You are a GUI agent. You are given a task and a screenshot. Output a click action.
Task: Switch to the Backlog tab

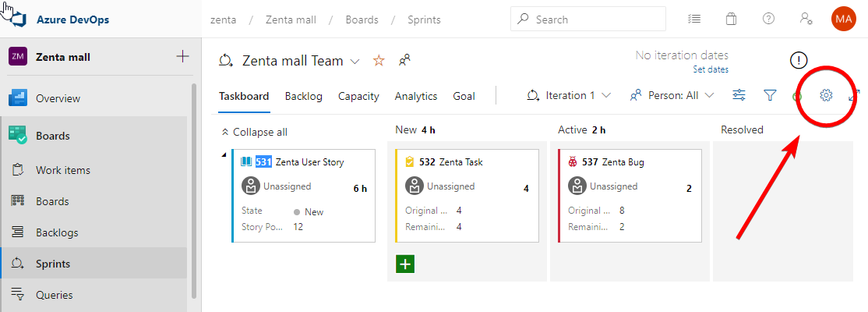tap(303, 96)
